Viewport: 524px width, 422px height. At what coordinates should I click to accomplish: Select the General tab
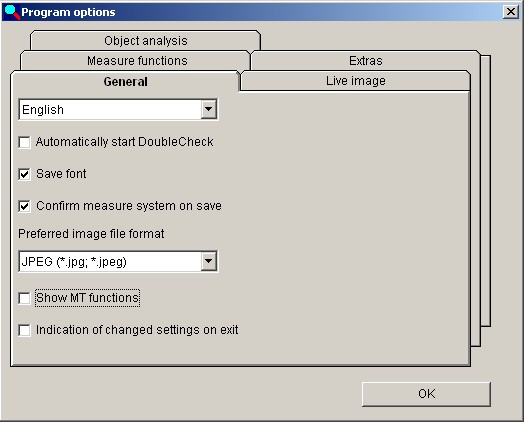[125, 82]
